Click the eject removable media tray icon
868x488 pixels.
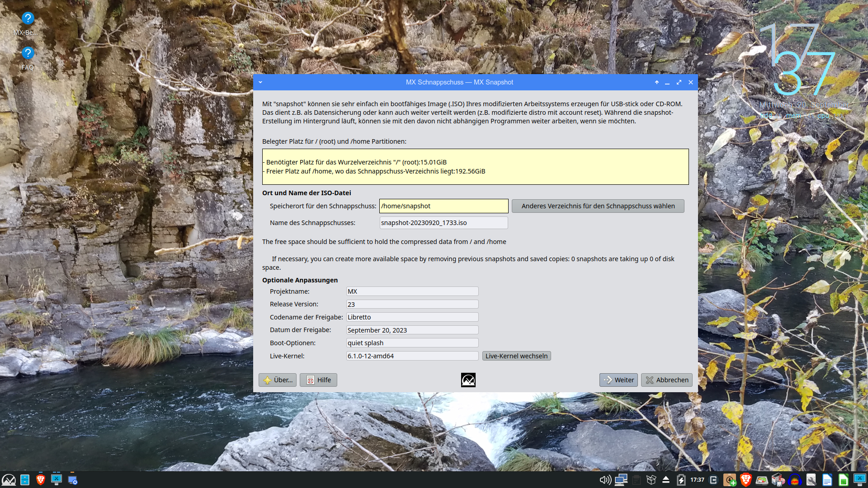(x=666, y=480)
